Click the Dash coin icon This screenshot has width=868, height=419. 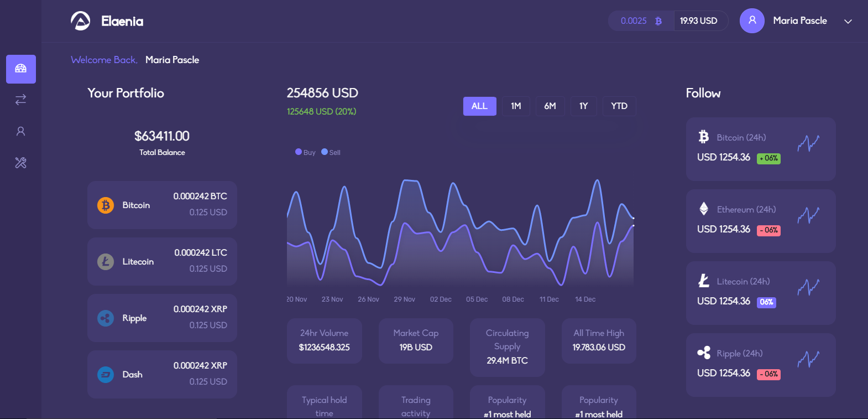click(106, 375)
